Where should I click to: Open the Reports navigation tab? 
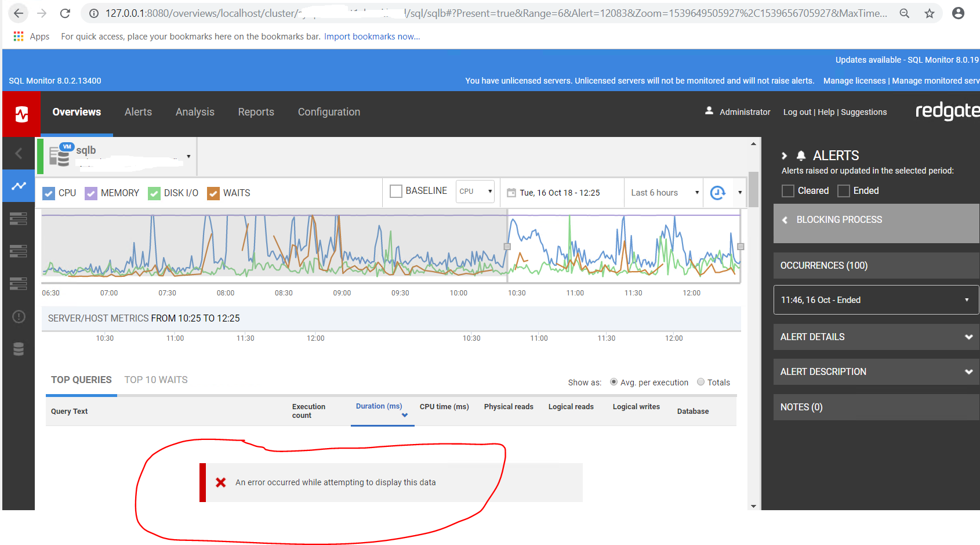click(256, 112)
